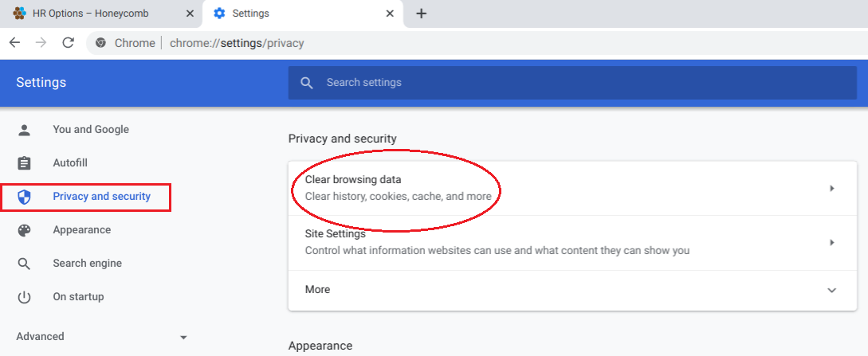The width and height of the screenshot is (868, 356).
Task: Close the Settings tab
Action: click(389, 14)
